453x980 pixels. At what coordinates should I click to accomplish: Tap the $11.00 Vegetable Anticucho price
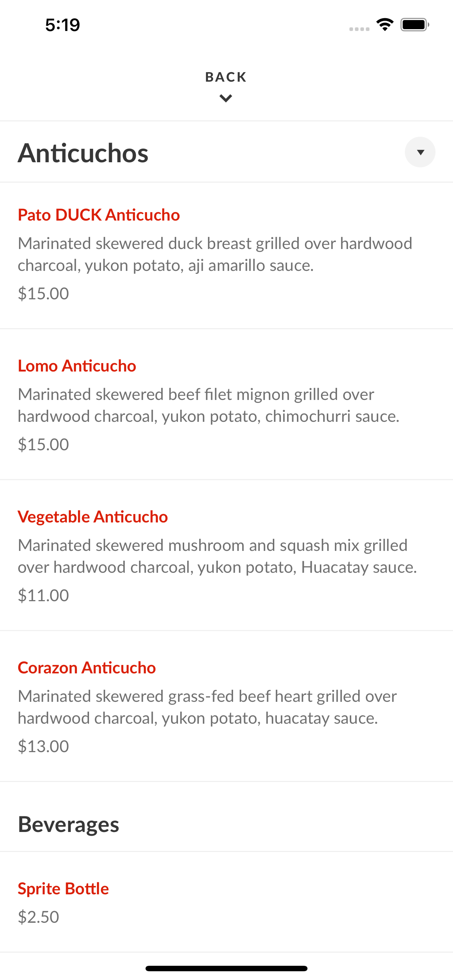[x=43, y=595]
